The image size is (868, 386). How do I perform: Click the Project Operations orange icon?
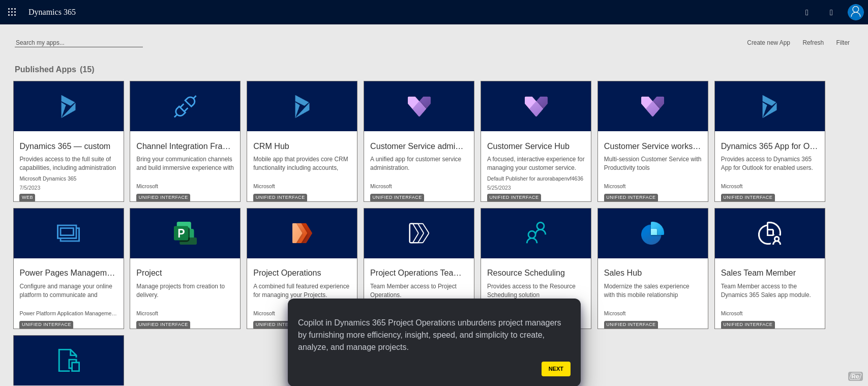[302, 233]
